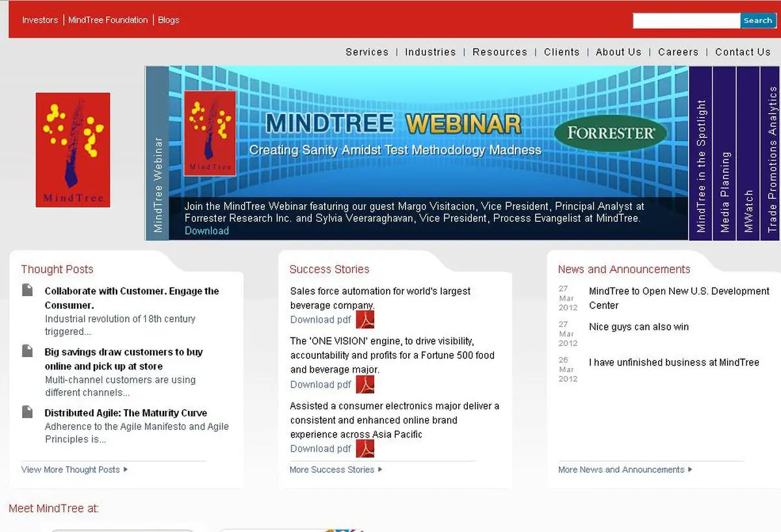Click 'Sales force automation for world's largest' text

(x=380, y=298)
